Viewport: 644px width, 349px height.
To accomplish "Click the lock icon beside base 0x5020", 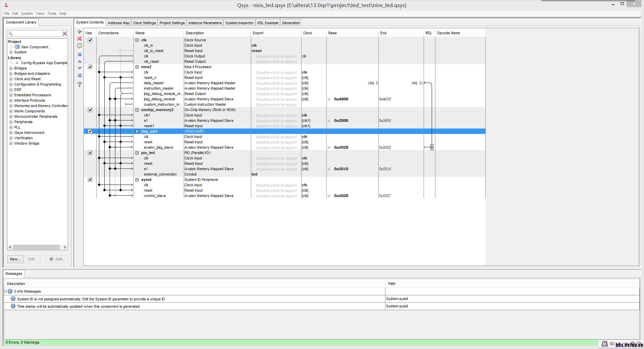I will [x=329, y=196].
